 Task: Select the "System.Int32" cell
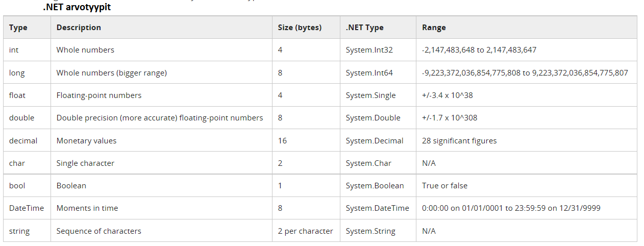point(369,50)
